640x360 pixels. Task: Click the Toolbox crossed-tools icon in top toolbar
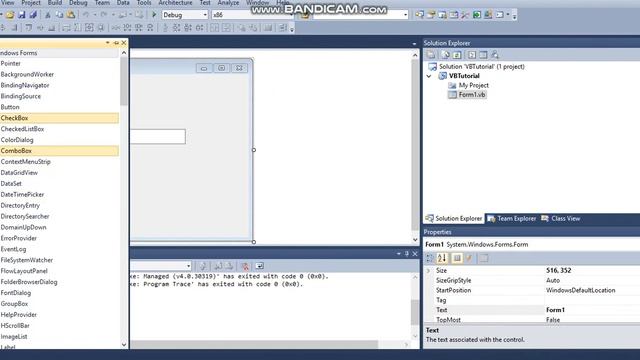pos(465,15)
